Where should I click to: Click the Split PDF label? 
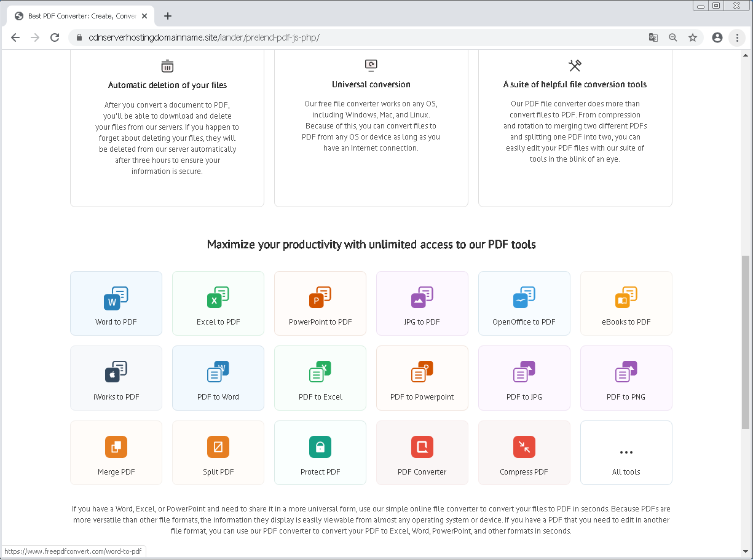[218, 472]
